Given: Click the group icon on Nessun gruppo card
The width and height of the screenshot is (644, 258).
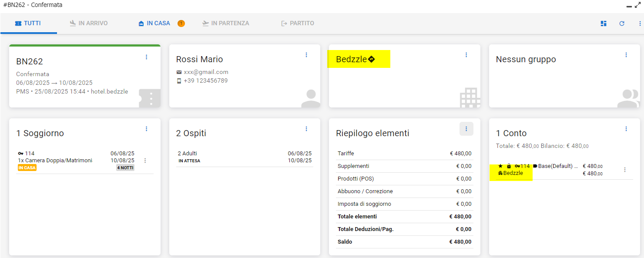Looking at the screenshot, I should click(629, 98).
